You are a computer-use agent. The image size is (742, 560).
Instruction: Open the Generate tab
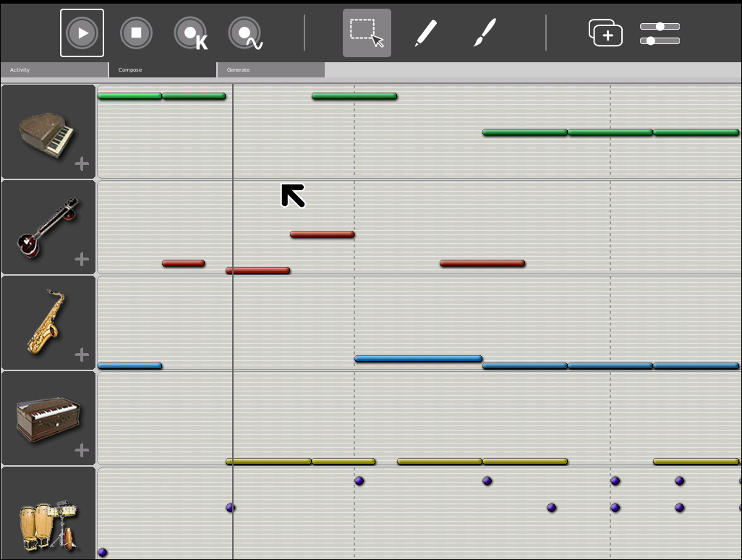(x=270, y=70)
